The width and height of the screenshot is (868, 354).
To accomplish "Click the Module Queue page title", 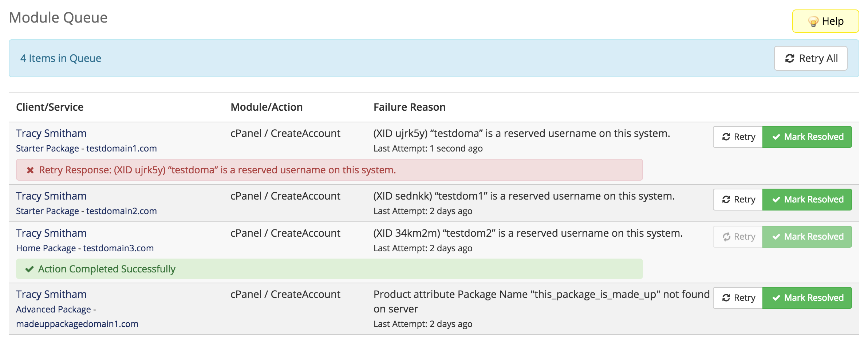I will point(58,17).
